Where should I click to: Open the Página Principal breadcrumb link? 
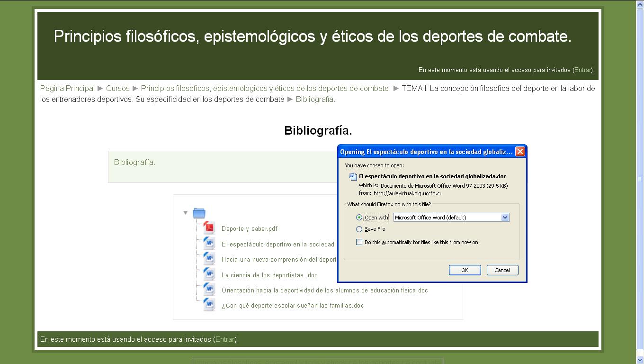(67, 88)
